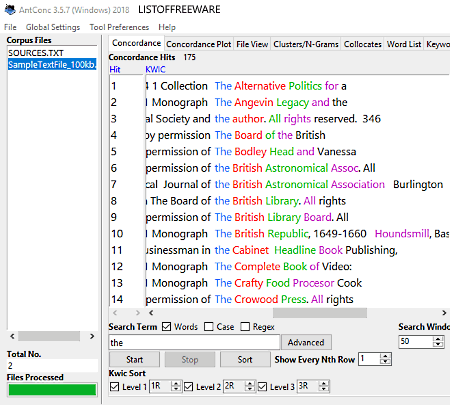Click the green Files Processed progress bar
This screenshot has width=450, height=405.
[52, 389]
